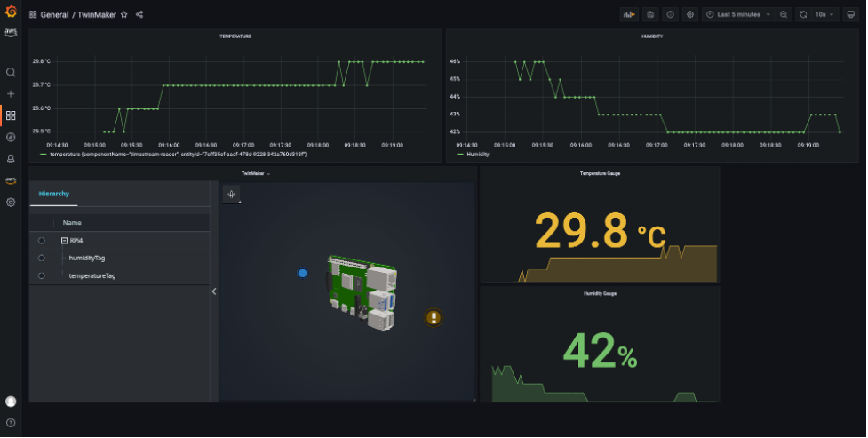
Task: Open the Alerting bell icon
Action: [11, 159]
